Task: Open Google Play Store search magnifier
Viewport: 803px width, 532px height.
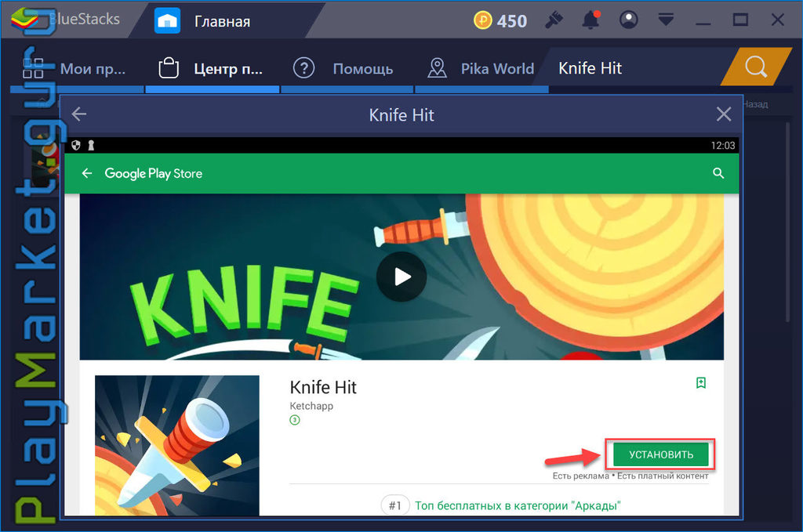Action: [718, 173]
